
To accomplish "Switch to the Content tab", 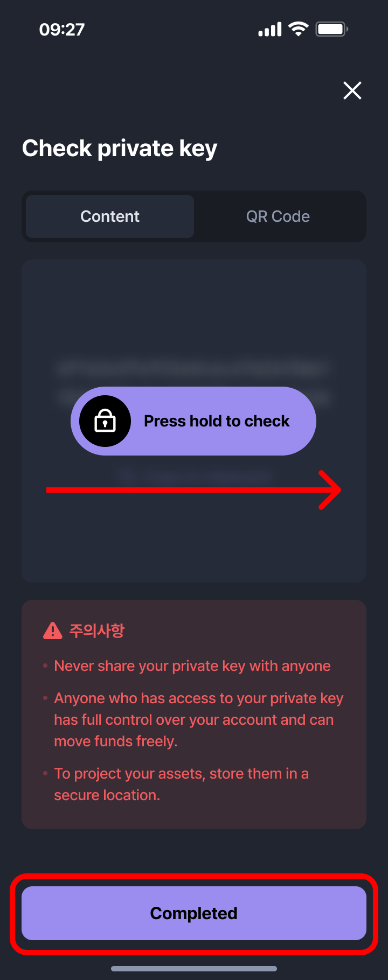I will pyautogui.click(x=110, y=216).
